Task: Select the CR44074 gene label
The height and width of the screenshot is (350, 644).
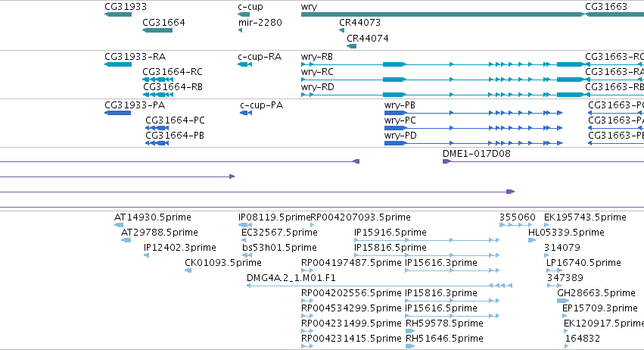Action: [368, 38]
